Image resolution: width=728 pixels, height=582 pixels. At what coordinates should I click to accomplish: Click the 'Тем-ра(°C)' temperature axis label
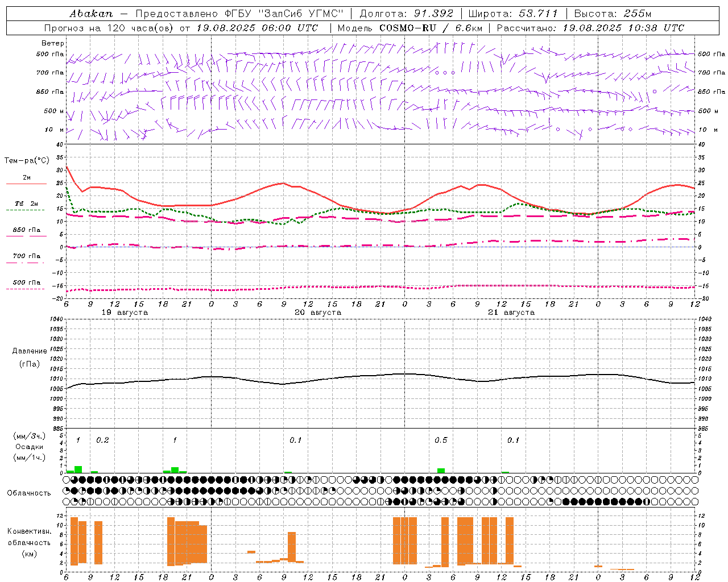click(x=27, y=161)
